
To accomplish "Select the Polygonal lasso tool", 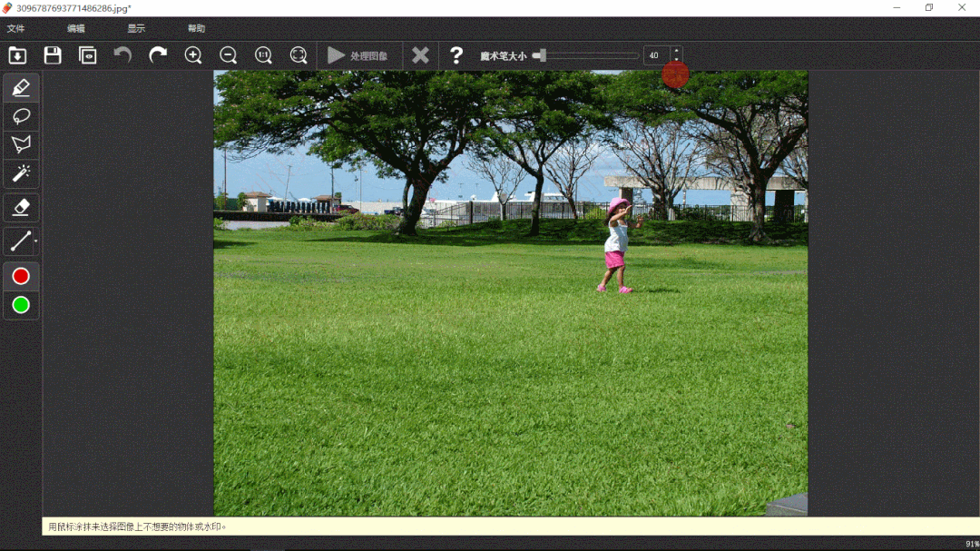I will [x=21, y=144].
